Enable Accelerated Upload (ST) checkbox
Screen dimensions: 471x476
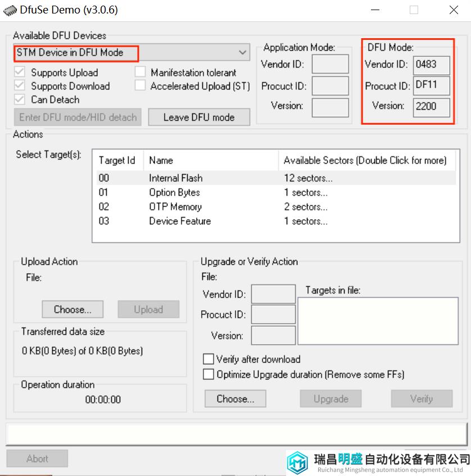[x=140, y=85]
